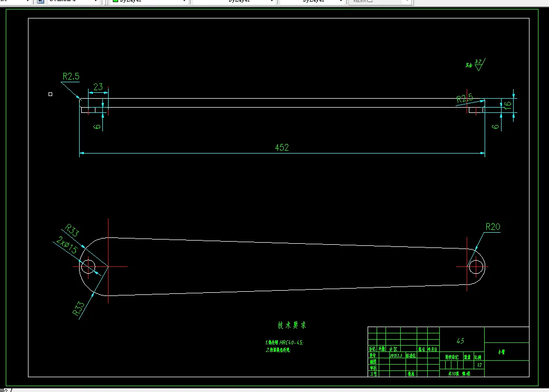Screen dimensions: 549x392
Task: Select the material value 45 in title block
Action: 460,341
